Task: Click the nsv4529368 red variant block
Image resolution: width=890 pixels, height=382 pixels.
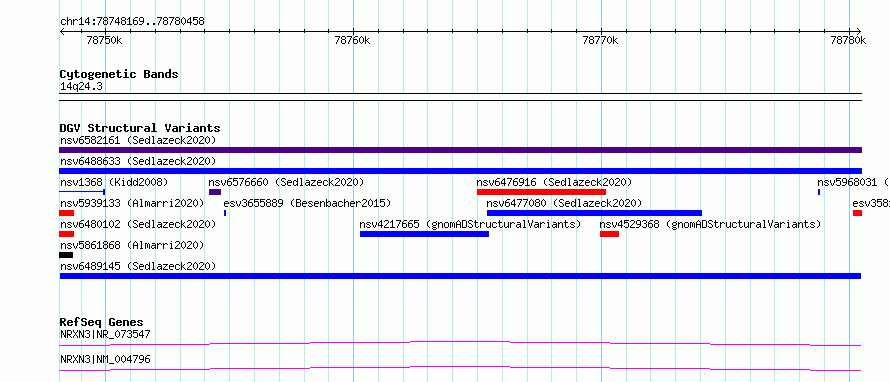Action: point(609,234)
